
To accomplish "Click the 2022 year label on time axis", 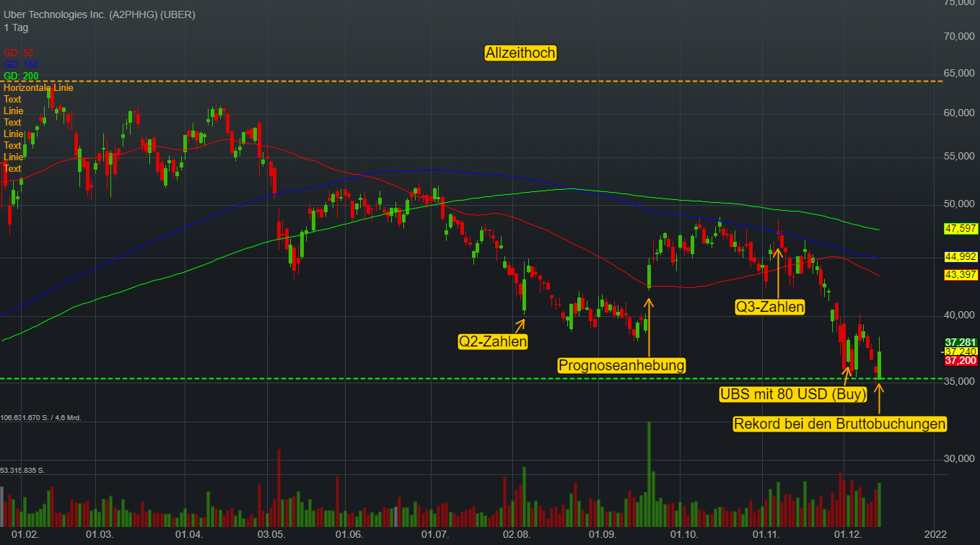I will tap(935, 535).
